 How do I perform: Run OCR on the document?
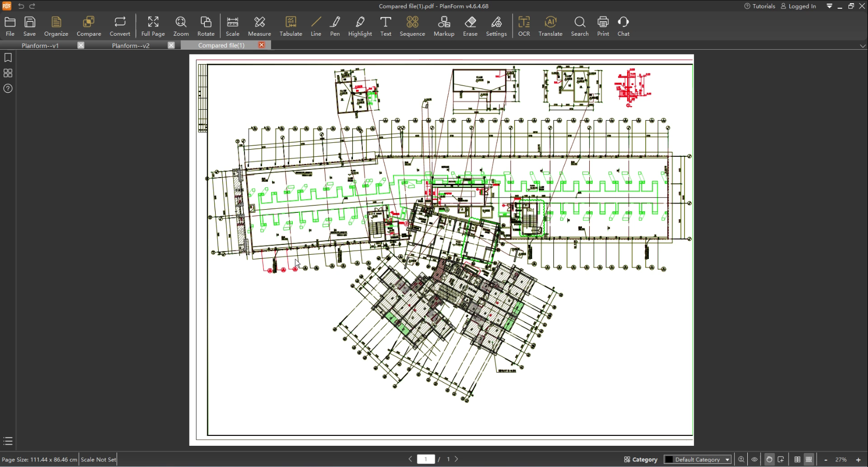coord(524,26)
